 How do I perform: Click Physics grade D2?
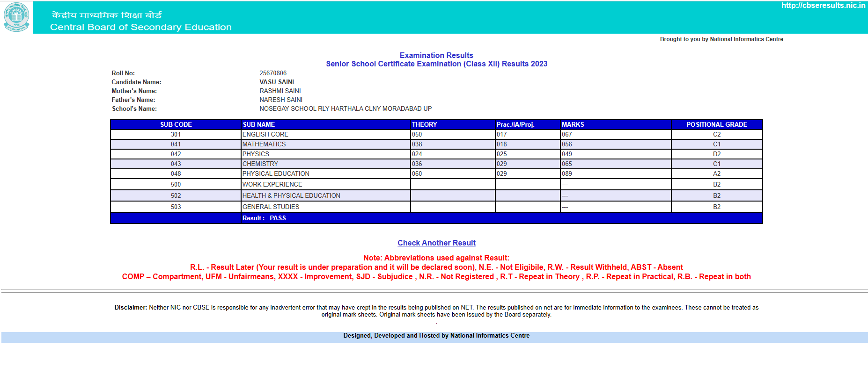[x=717, y=154]
